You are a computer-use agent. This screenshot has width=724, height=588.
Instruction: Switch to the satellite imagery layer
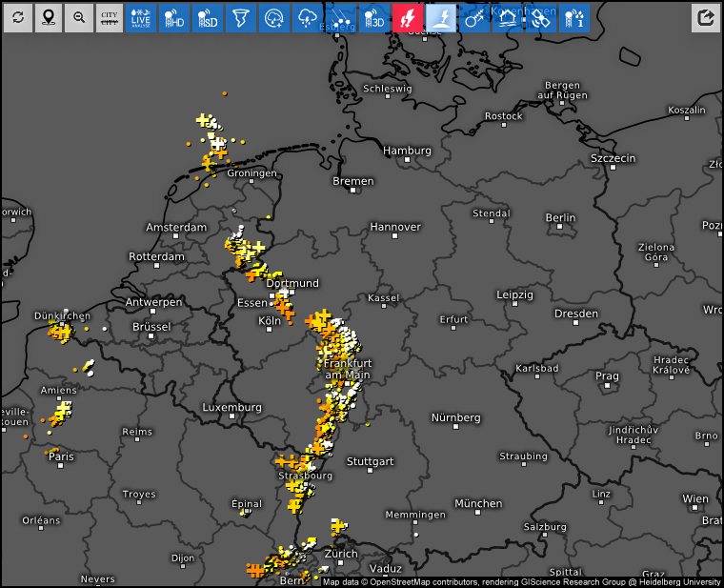point(541,18)
